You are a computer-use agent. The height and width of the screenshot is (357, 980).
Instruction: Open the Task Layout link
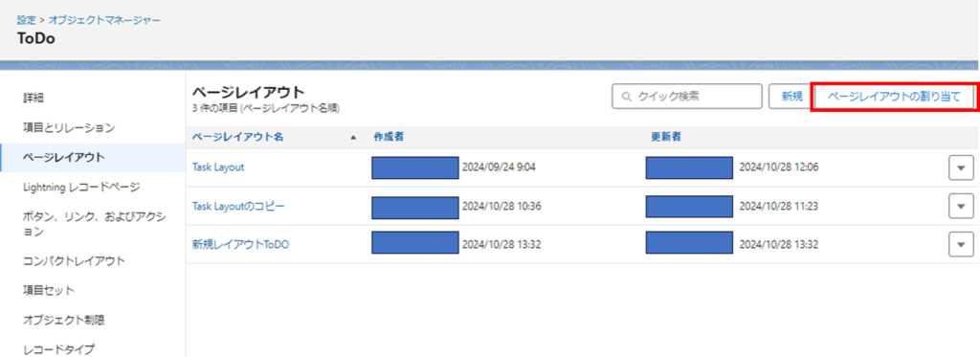[x=218, y=167]
